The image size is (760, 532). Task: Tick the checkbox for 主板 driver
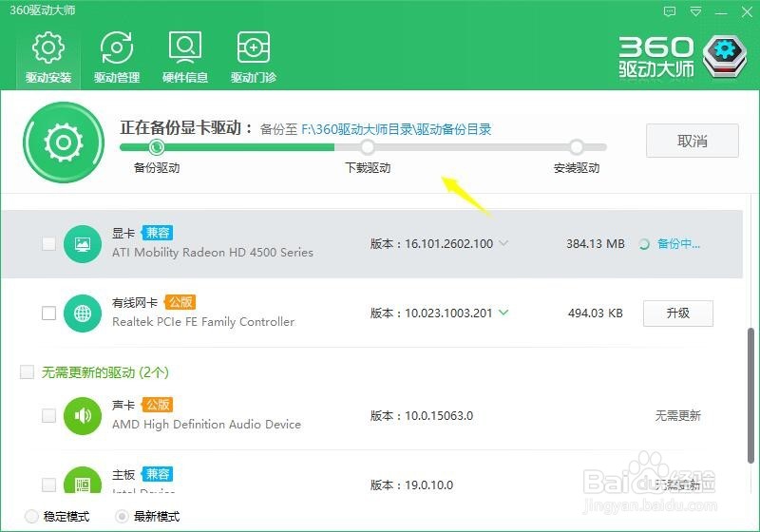pyautogui.click(x=48, y=484)
